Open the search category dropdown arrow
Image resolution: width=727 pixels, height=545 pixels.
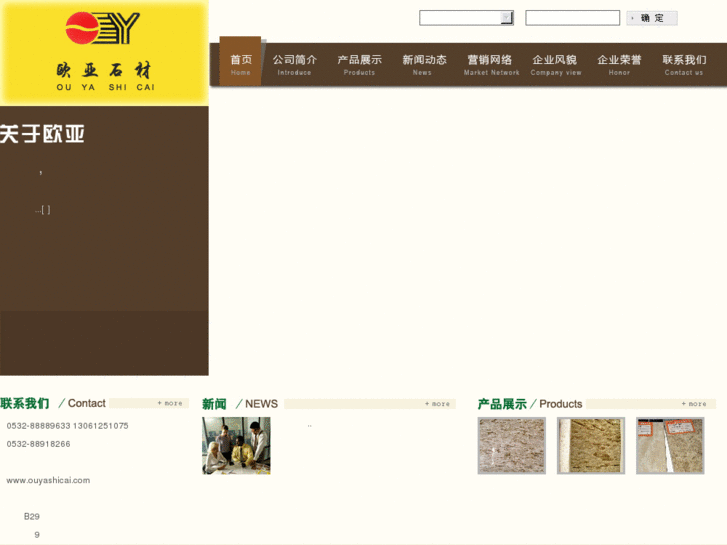point(507,18)
